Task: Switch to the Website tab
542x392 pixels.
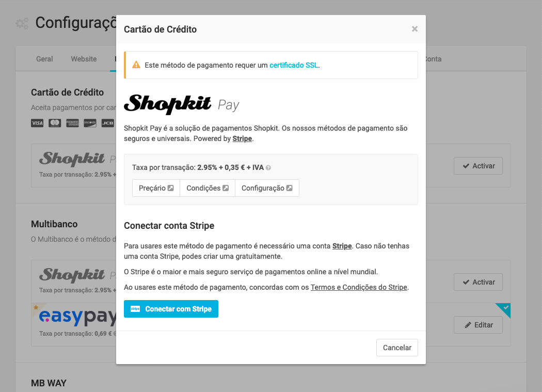Action: (84, 59)
